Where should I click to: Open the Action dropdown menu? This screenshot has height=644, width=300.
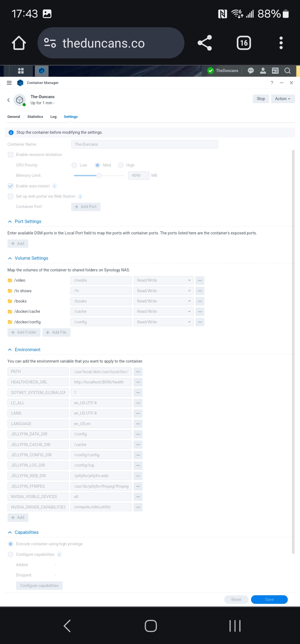pyautogui.click(x=282, y=99)
